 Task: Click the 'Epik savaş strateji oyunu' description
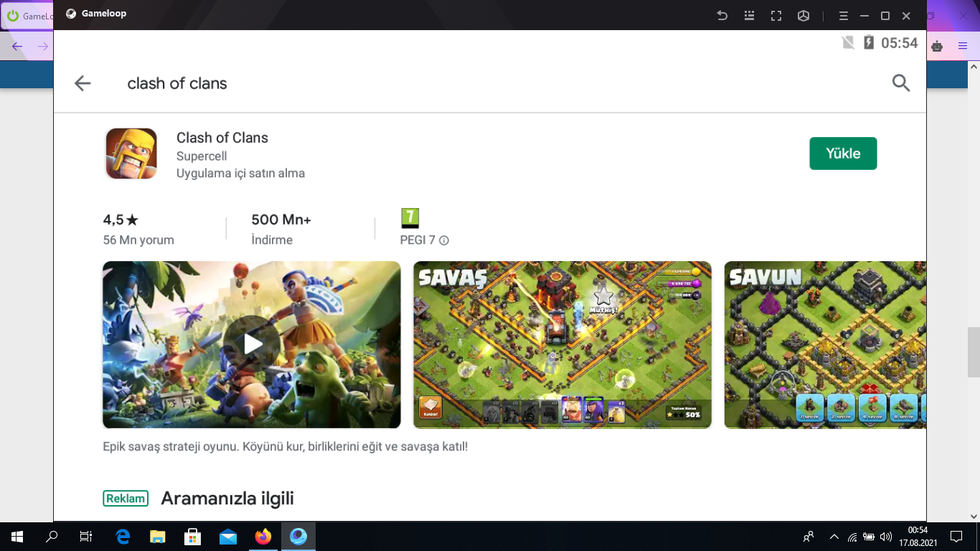(285, 446)
